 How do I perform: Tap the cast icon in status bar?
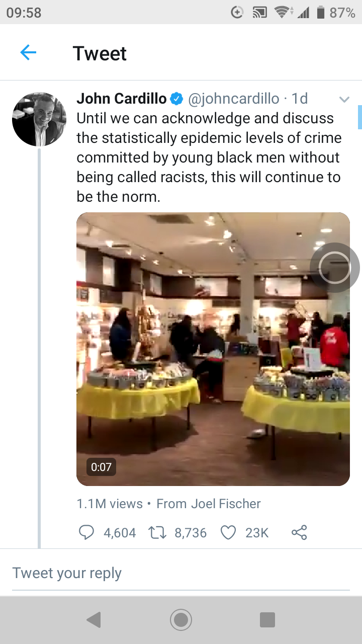click(259, 13)
